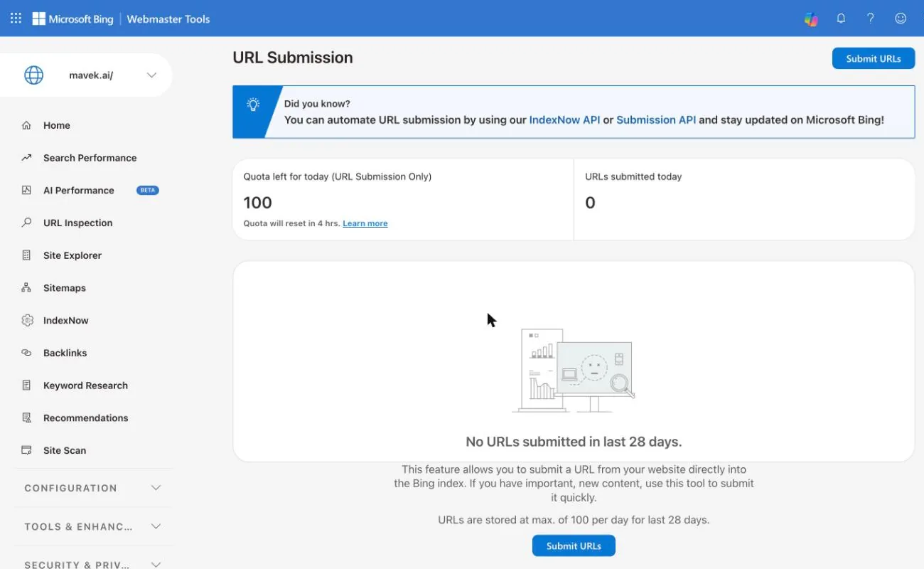The width and height of the screenshot is (924, 569).
Task: Click the quota value 100
Action: click(x=258, y=203)
